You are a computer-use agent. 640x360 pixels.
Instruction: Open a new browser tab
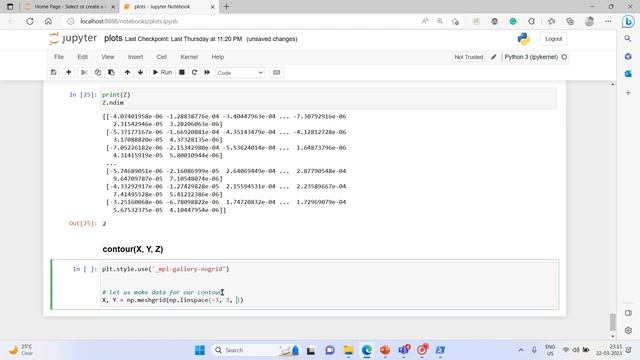[226, 7]
